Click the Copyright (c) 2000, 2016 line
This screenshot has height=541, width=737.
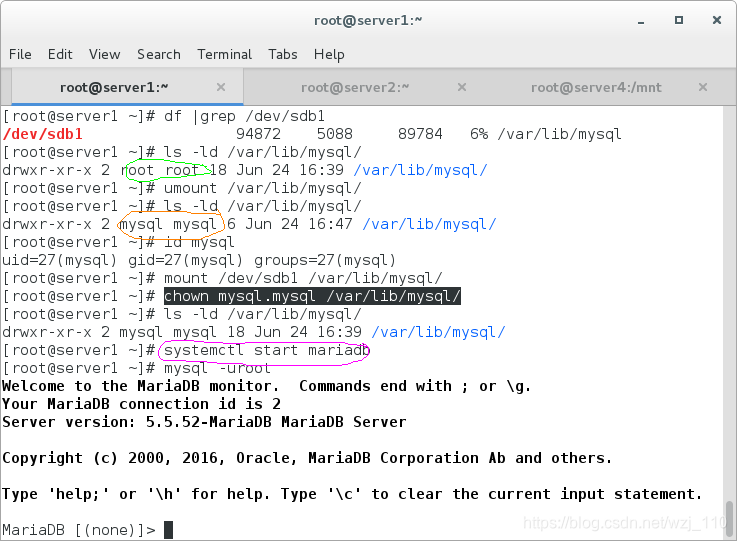[x=307, y=458]
